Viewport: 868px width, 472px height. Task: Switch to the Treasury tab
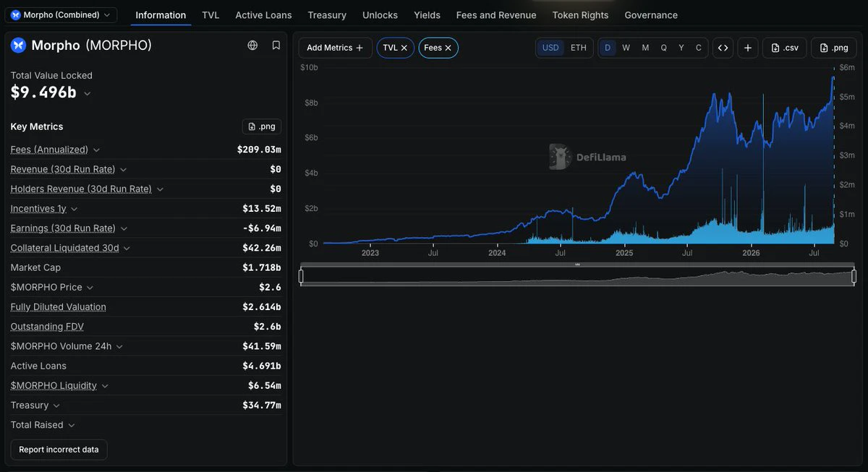tap(327, 15)
